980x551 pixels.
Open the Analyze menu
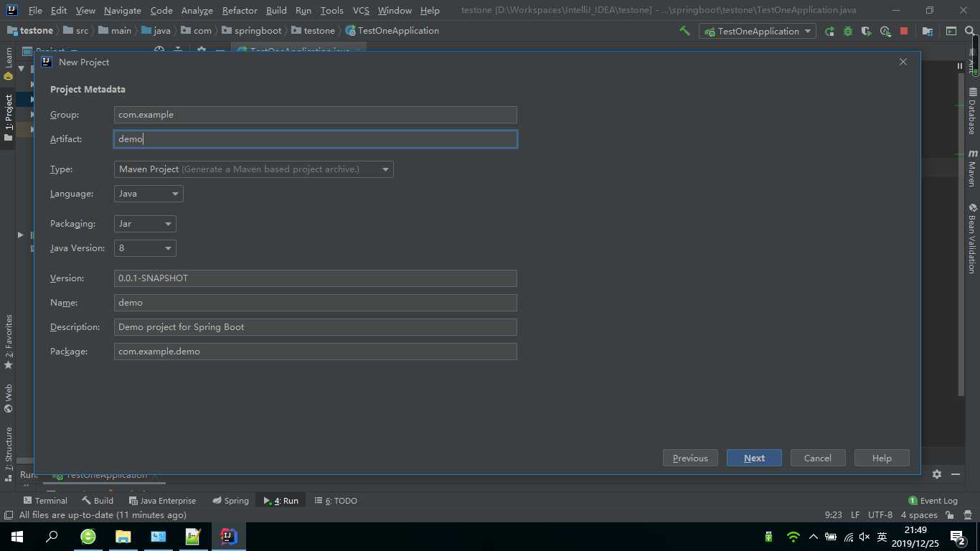197,11
